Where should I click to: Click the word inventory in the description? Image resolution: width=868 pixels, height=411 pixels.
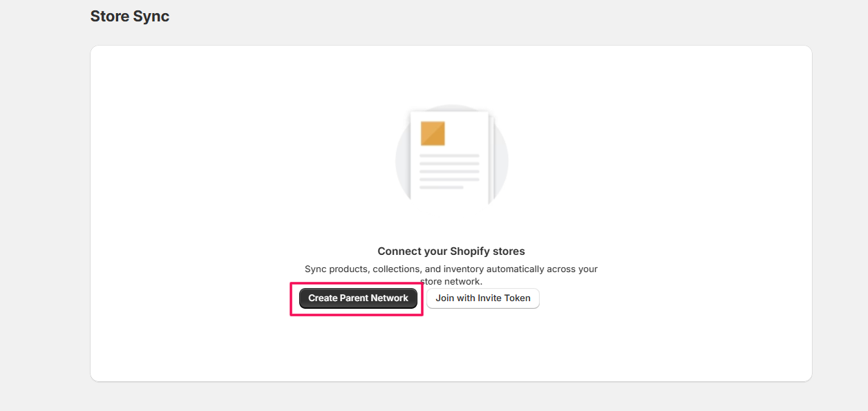click(464, 269)
